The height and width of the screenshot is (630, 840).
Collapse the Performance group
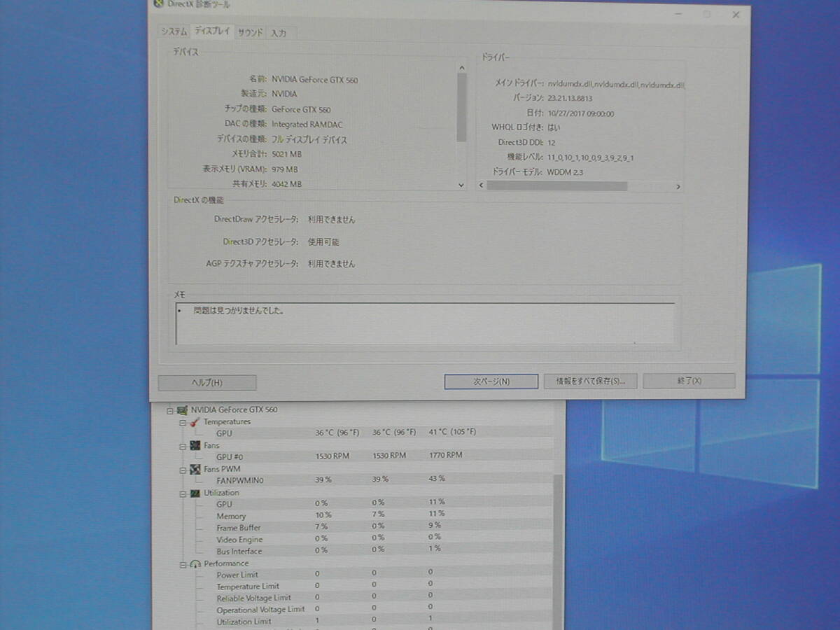(182, 564)
